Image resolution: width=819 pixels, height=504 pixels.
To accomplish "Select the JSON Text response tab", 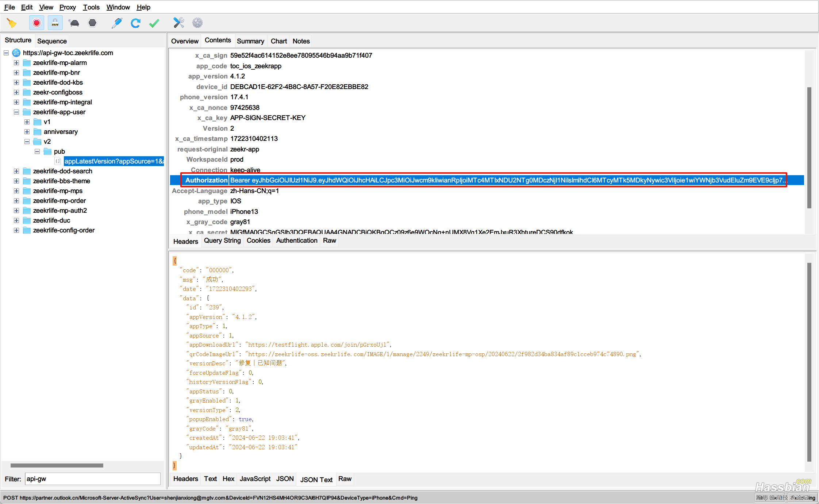I will click(x=316, y=479).
